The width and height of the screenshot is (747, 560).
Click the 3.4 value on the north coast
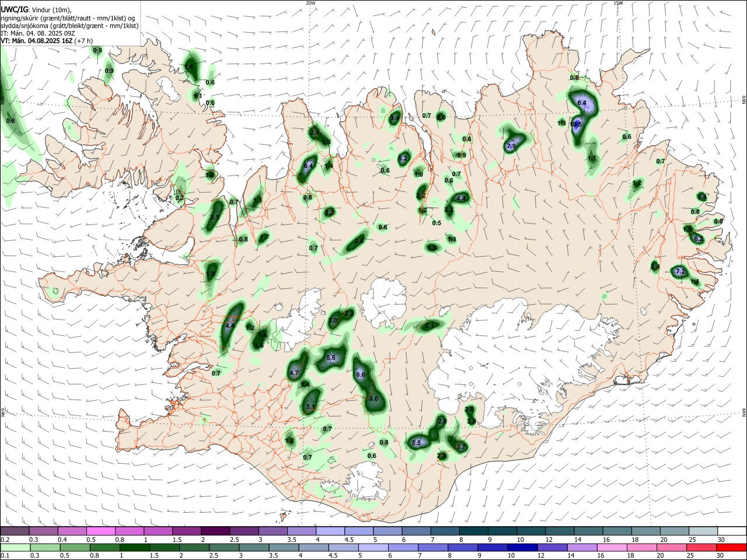click(x=395, y=118)
